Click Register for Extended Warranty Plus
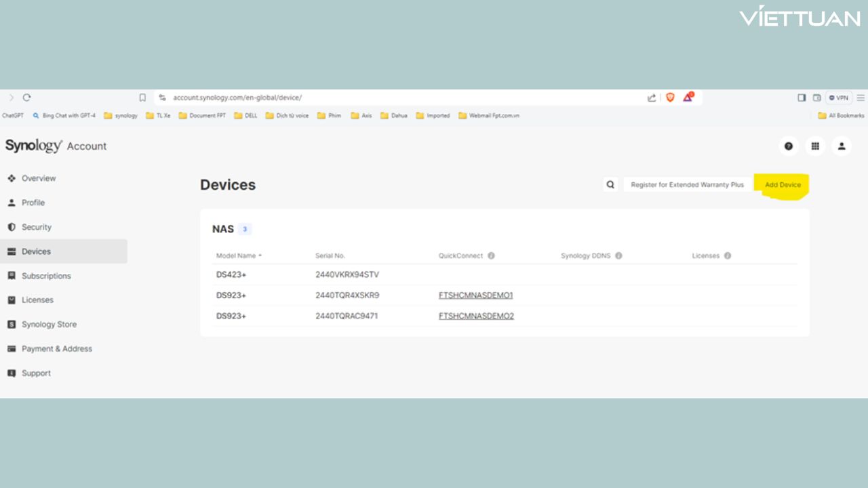Screen dimensions: 868x488 click(687, 184)
